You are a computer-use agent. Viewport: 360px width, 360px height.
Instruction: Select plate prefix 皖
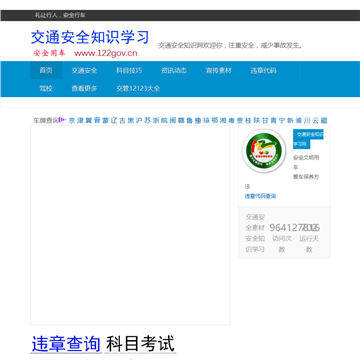(164, 120)
